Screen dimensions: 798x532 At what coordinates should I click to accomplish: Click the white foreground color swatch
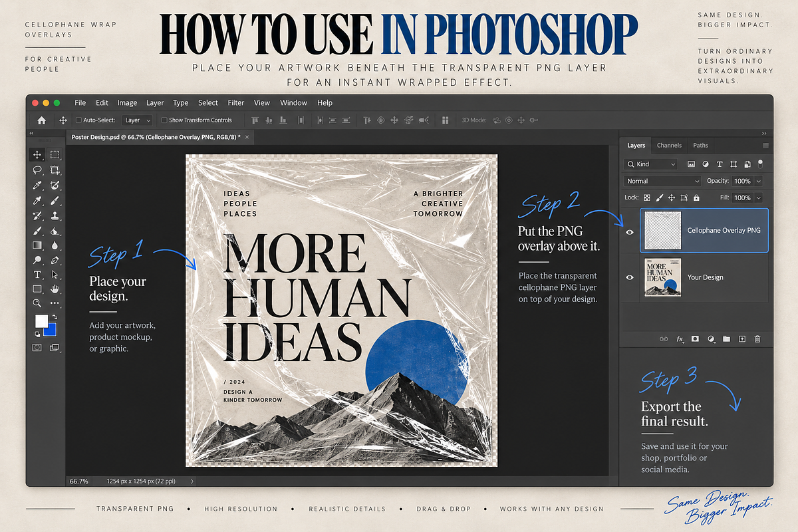tap(41, 321)
